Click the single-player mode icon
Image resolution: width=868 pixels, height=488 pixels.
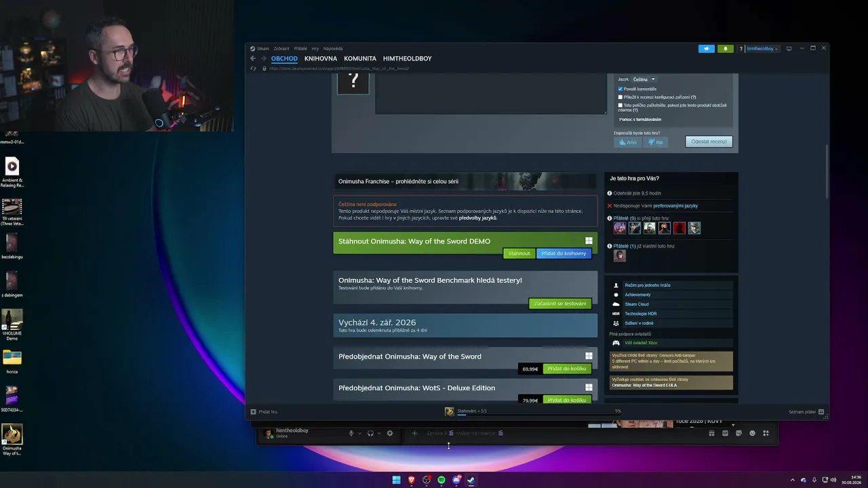click(616, 285)
